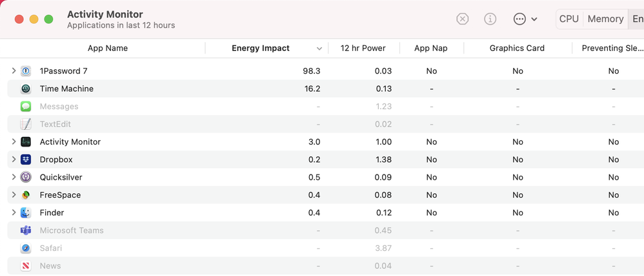Open the process info inspector button
This screenshot has height=276, width=644.
point(490,19)
